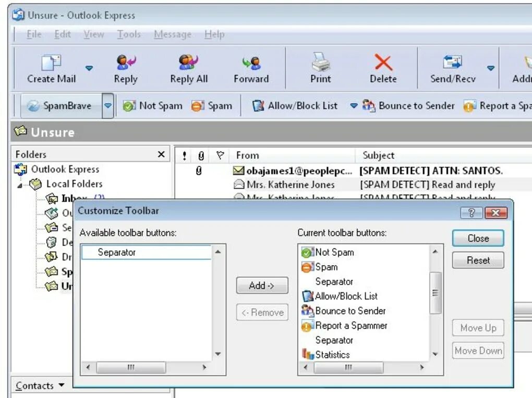Click the available buttons horizontal scroll thumb
532x398 pixels.
click(x=131, y=367)
